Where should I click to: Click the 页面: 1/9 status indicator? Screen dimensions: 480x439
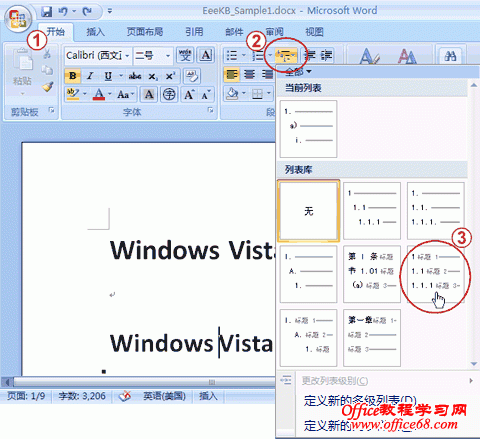coord(26,396)
